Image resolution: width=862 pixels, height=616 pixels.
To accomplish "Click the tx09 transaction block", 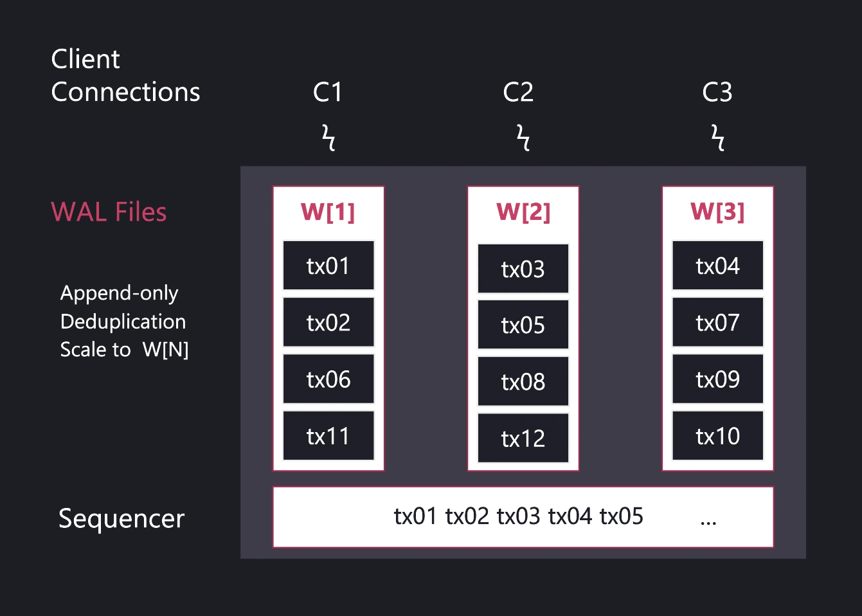I will [718, 379].
